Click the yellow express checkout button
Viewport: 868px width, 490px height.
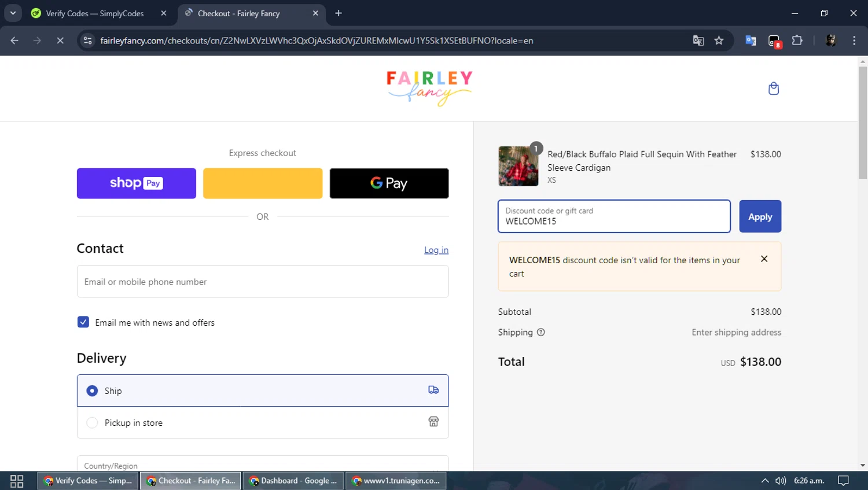(x=263, y=183)
